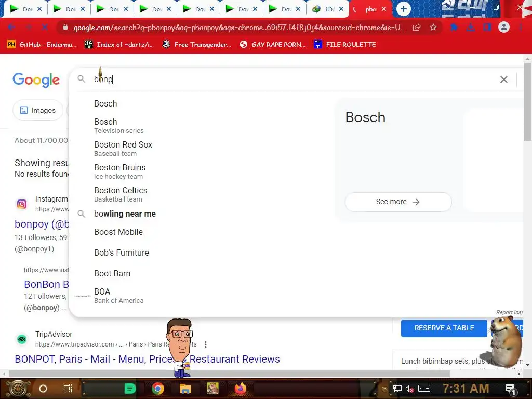Select the Boston Red Sox suggestion
The height and width of the screenshot is (399, 532).
pos(123,149)
